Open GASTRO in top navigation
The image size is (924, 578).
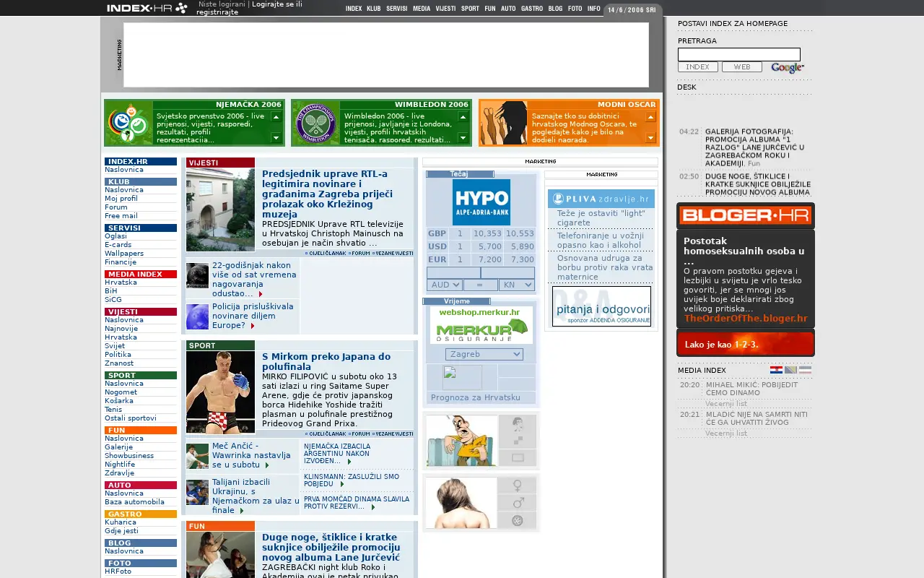click(x=532, y=9)
